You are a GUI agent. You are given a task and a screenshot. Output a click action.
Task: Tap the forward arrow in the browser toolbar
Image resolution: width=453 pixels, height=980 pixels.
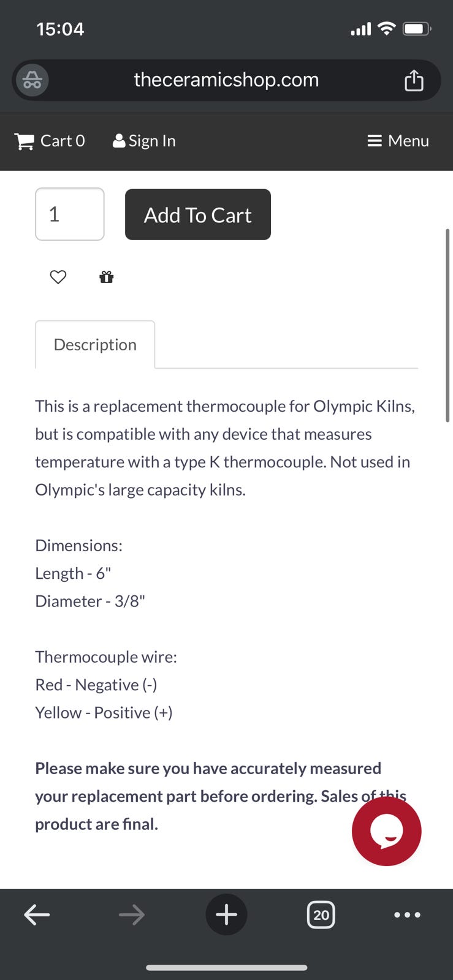[132, 915]
